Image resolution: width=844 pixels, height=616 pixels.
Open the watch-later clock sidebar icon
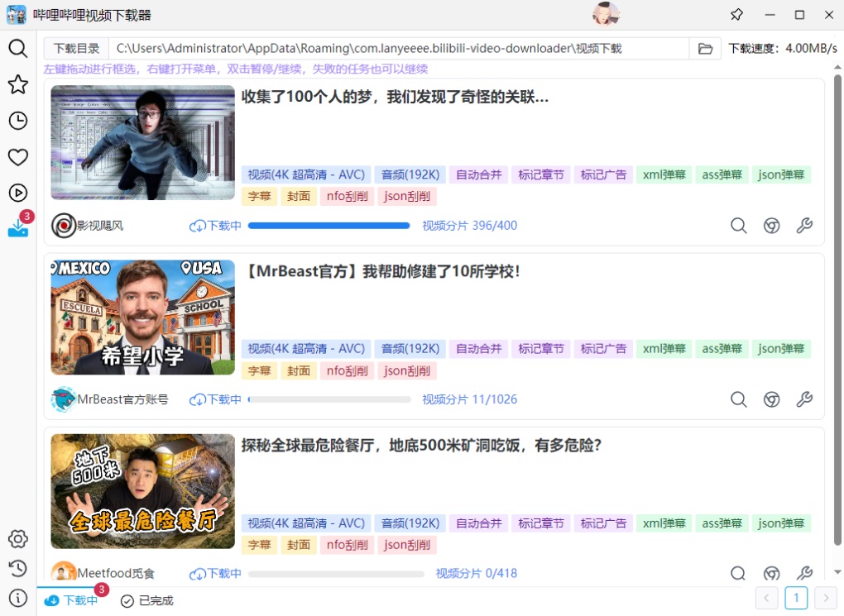(x=17, y=121)
